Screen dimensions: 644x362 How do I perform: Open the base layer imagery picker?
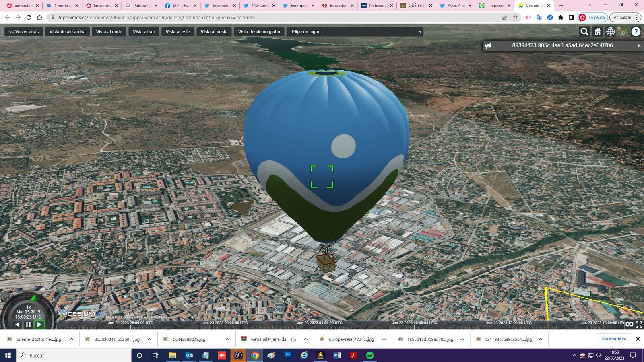[x=623, y=31]
